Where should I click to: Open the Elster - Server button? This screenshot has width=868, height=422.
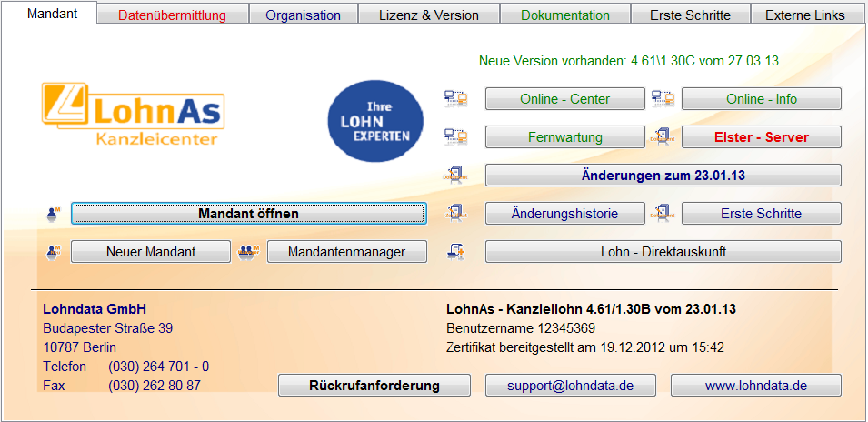point(761,136)
